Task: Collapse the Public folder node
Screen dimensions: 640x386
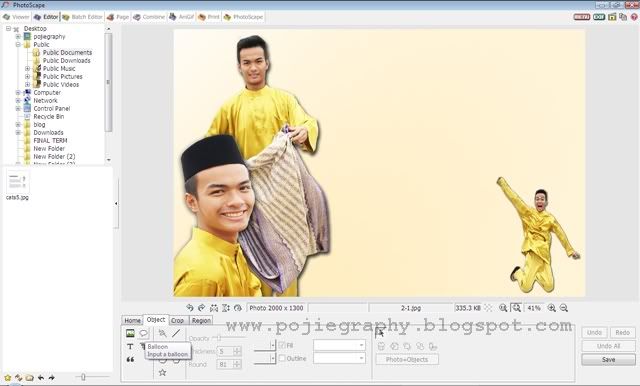Action: click(x=18, y=44)
